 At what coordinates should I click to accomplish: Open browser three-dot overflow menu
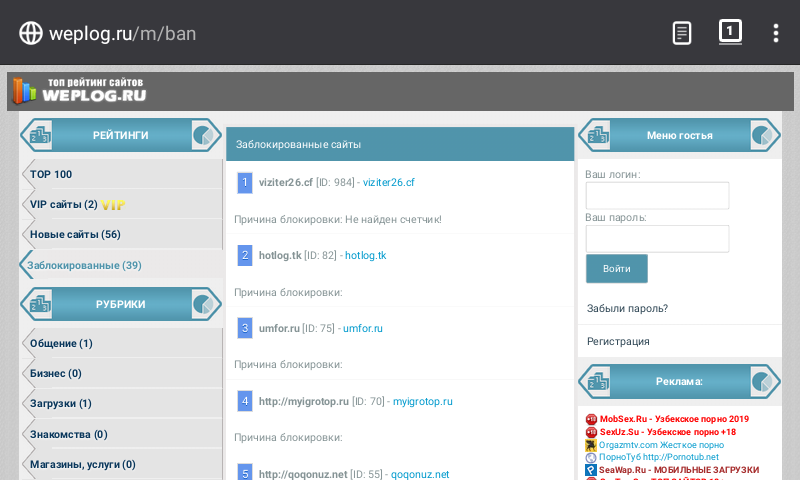(775, 33)
